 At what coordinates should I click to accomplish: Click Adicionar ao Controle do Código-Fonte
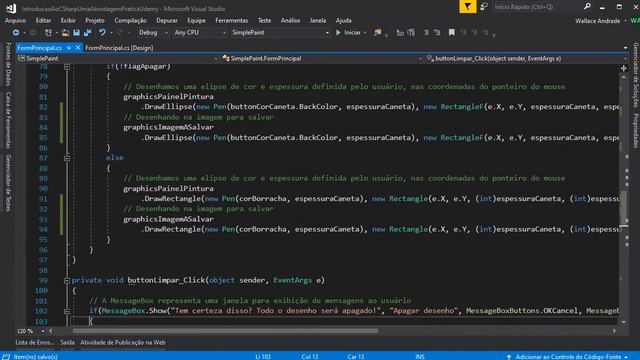coord(568,357)
